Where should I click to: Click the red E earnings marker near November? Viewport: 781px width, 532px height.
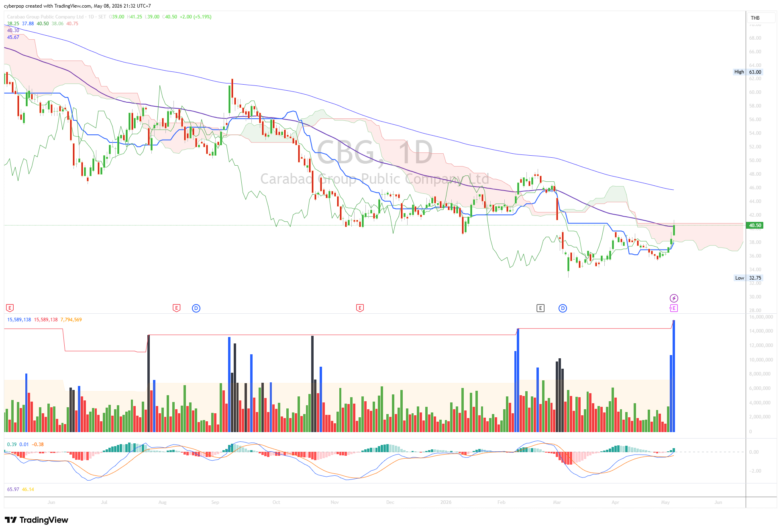tap(360, 308)
